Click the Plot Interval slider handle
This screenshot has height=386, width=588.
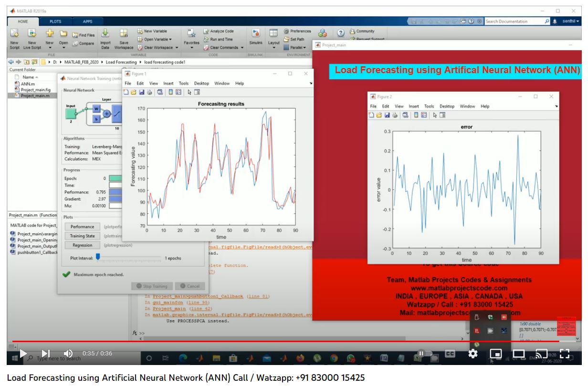point(98,257)
